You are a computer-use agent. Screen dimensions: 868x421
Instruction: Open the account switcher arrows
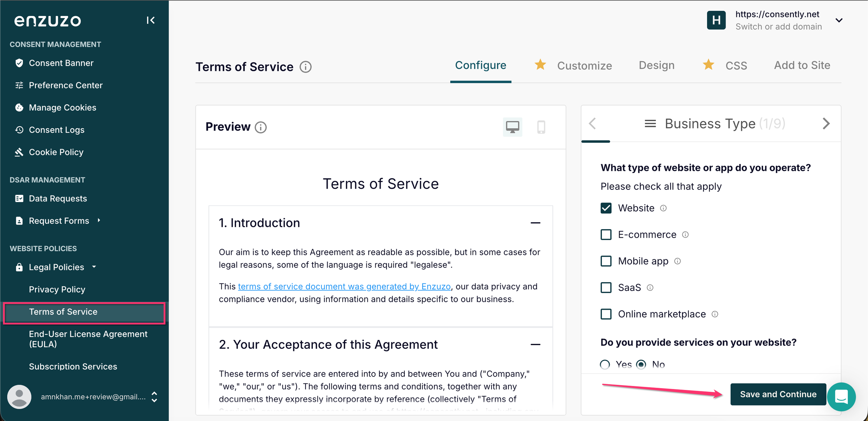[x=154, y=397]
